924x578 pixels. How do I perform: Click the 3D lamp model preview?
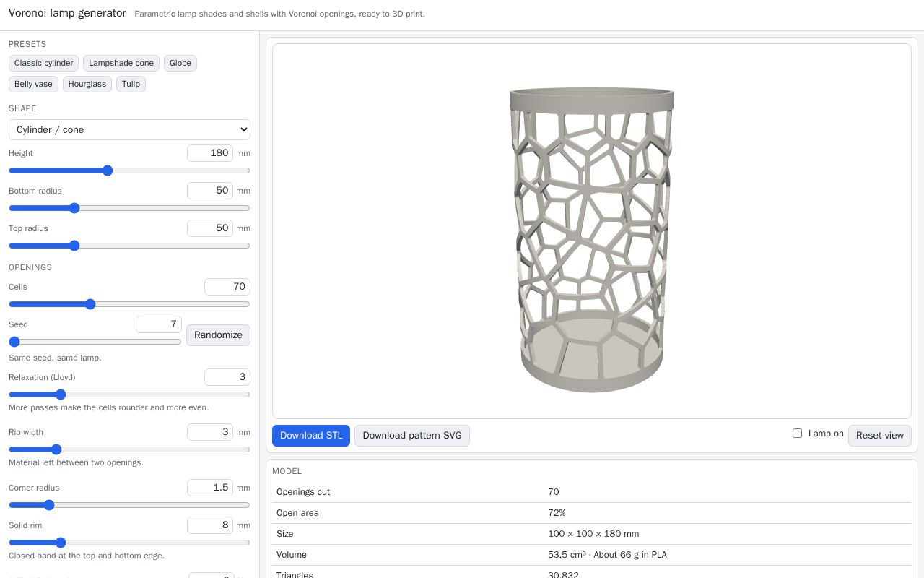click(x=592, y=231)
